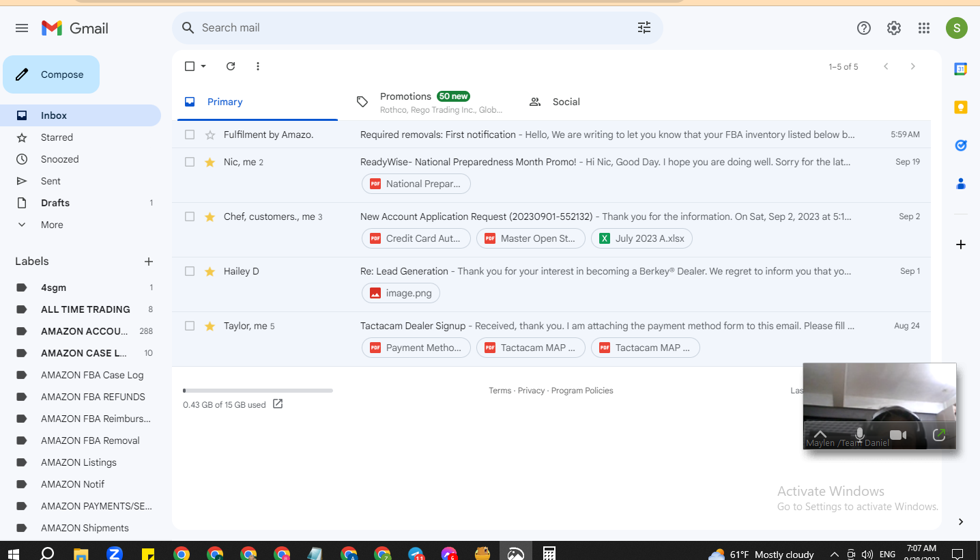
Task: Select the Fulfilment by Amazon email checkbox
Action: click(x=190, y=135)
